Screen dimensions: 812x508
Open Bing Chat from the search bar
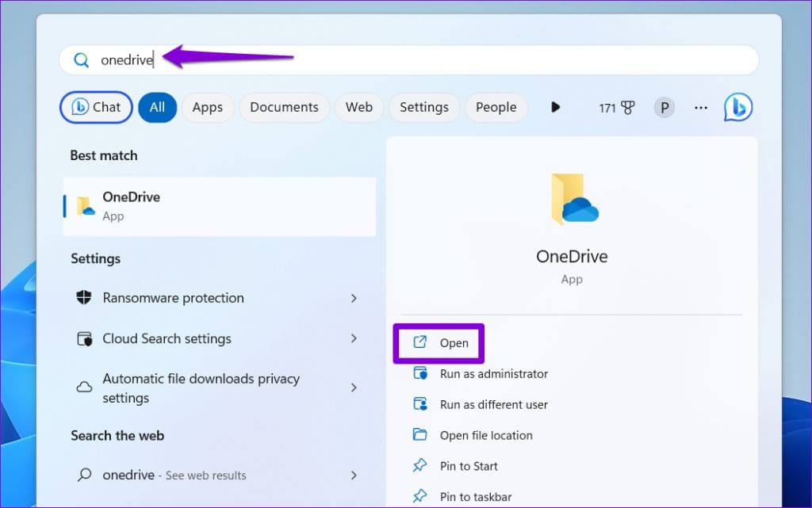click(95, 107)
